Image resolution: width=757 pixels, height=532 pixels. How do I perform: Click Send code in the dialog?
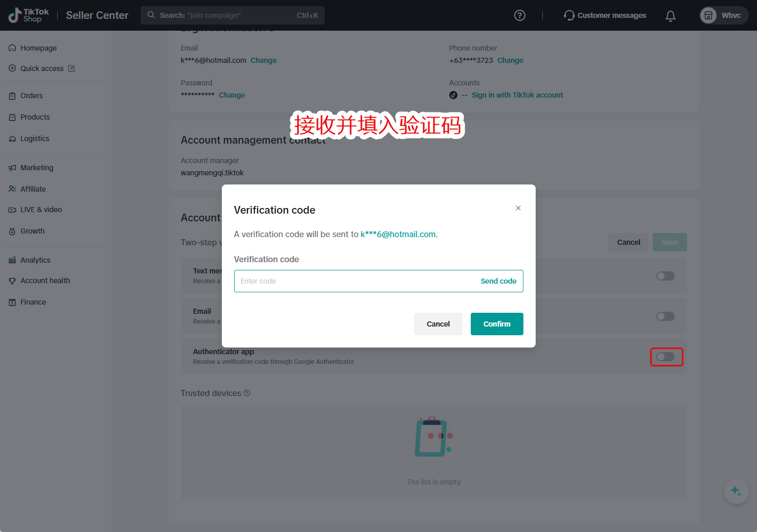click(498, 281)
